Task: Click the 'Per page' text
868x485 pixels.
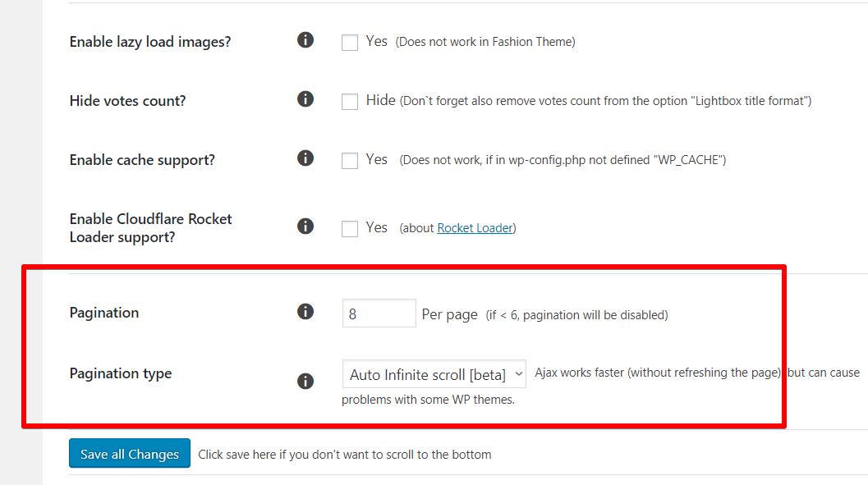Action: (449, 314)
